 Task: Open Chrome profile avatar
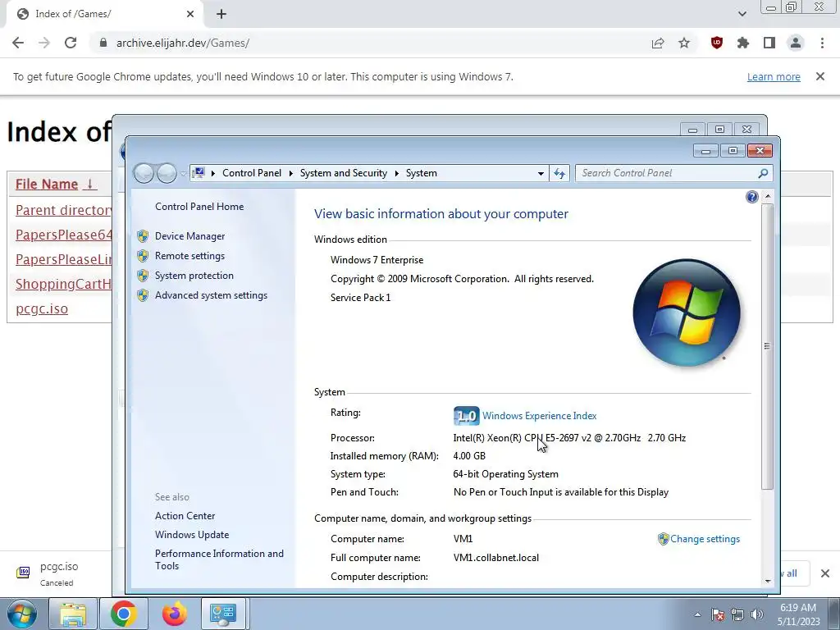796,43
